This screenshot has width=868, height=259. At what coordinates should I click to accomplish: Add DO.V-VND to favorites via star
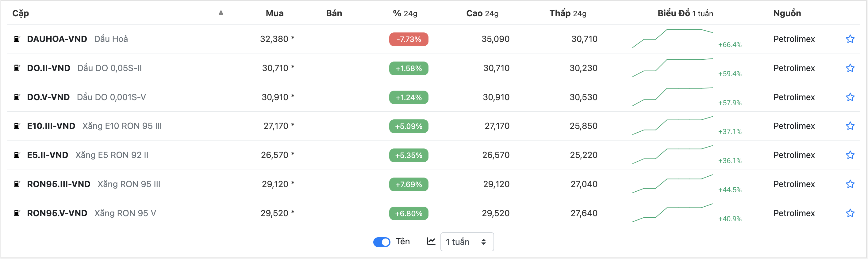[x=850, y=97]
